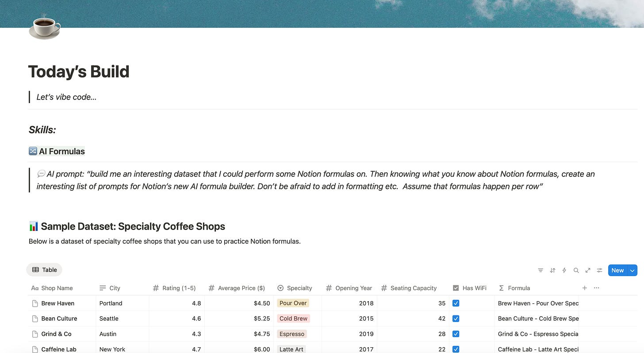644x353 pixels.
Task: Click the Portland city cell
Action: pyautogui.click(x=123, y=303)
